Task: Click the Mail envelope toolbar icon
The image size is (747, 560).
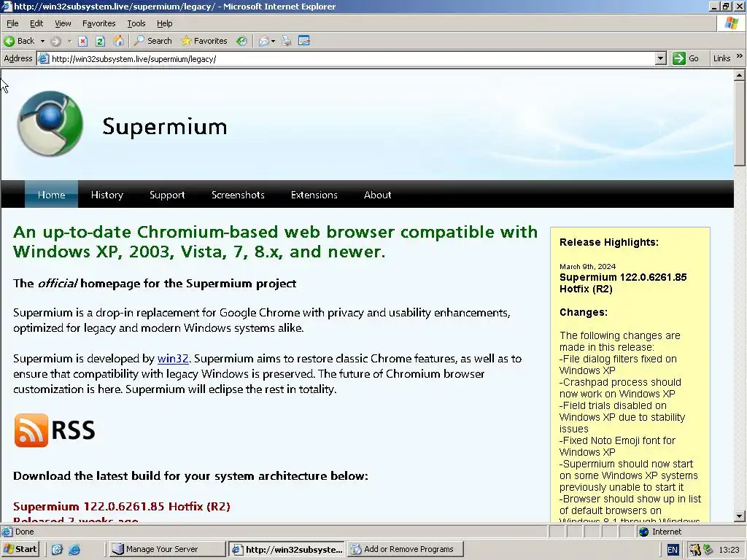Action: [263, 41]
